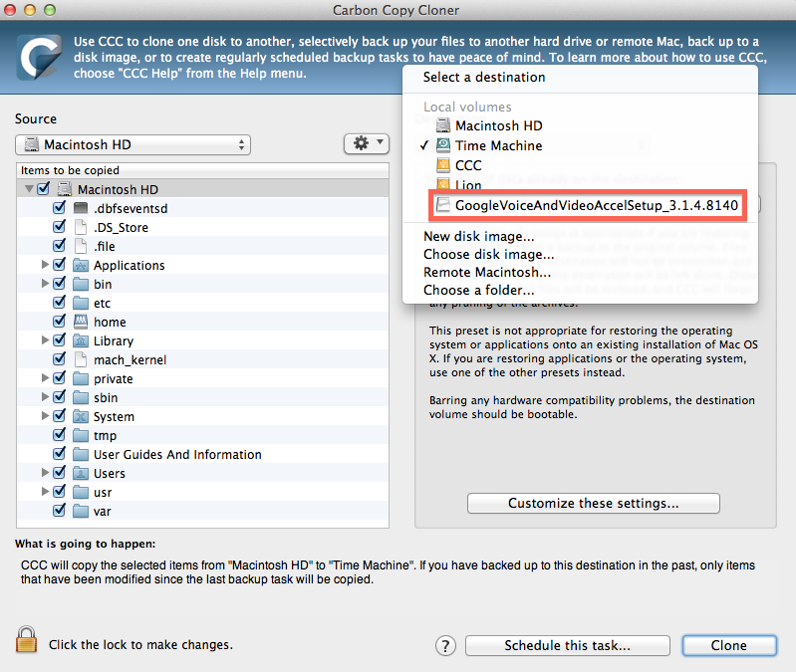The image size is (796, 672).
Task: Uncheck the Applications checkbox
Action: coord(60,264)
